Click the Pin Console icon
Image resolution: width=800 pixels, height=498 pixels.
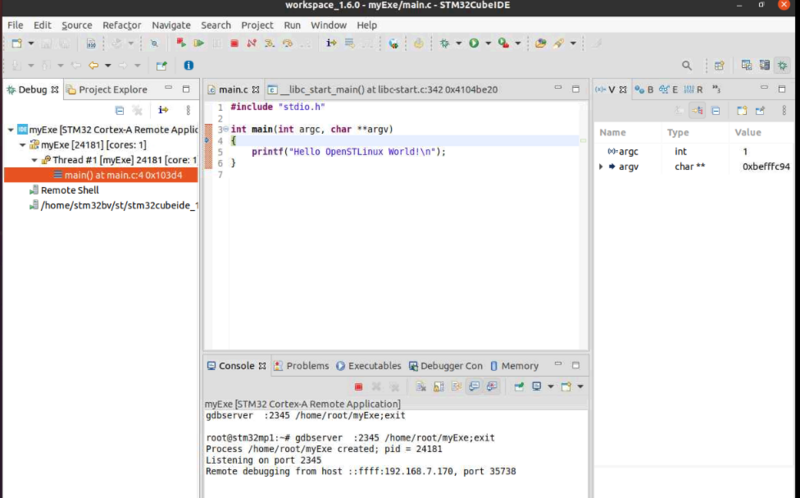(x=519, y=387)
